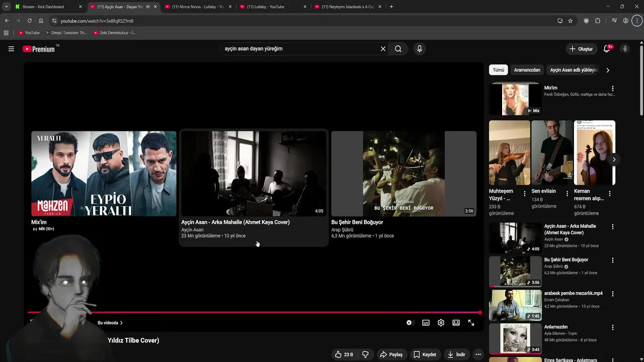Open the notifications bell

[x=607, y=49]
